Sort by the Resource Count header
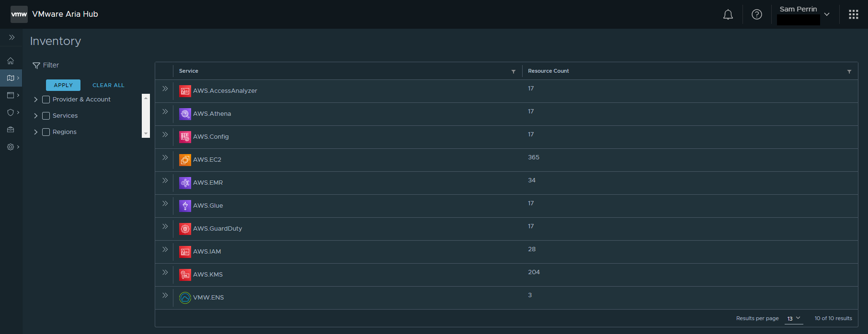 coord(548,71)
